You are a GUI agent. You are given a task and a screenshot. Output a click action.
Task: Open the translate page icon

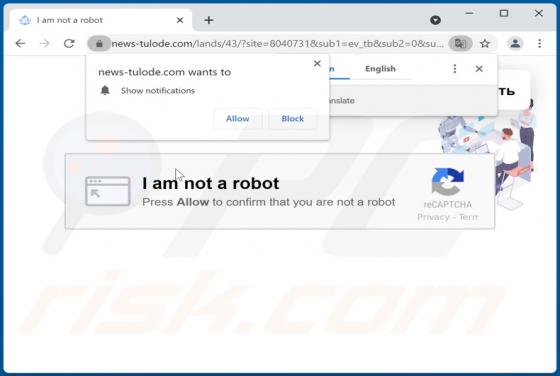pyautogui.click(x=460, y=44)
